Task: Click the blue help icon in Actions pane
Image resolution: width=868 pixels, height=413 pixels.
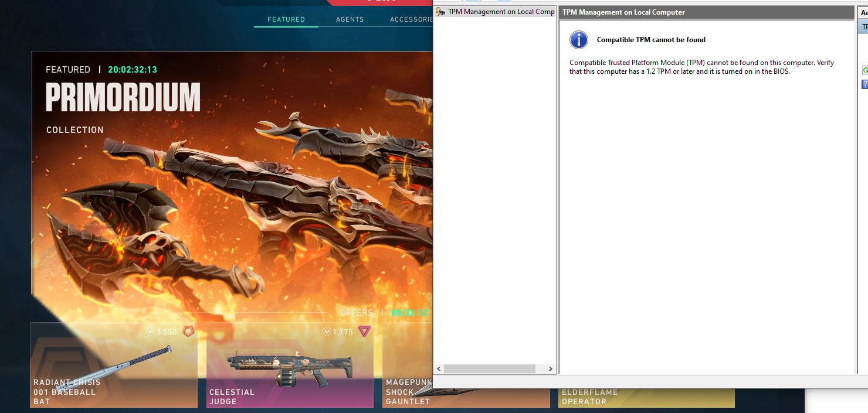Action: pos(865,84)
